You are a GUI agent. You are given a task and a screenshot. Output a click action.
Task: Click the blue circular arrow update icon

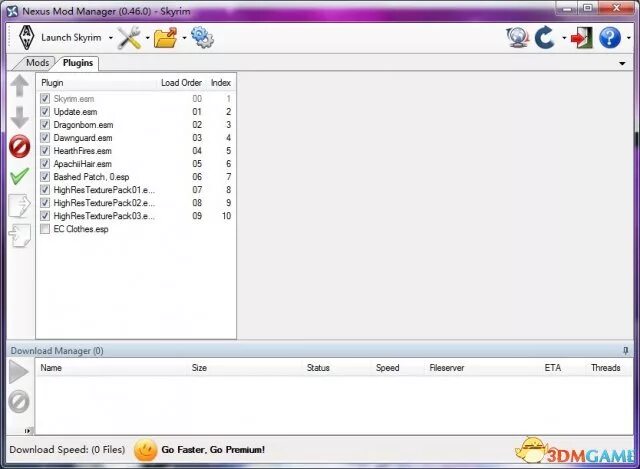tap(545, 38)
